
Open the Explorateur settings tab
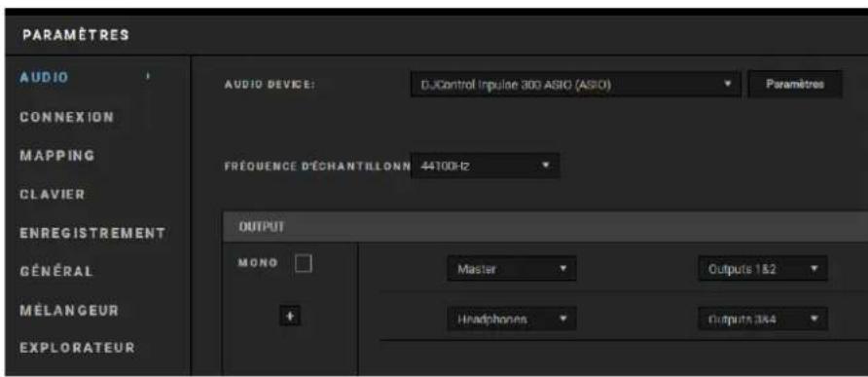tap(77, 348)
